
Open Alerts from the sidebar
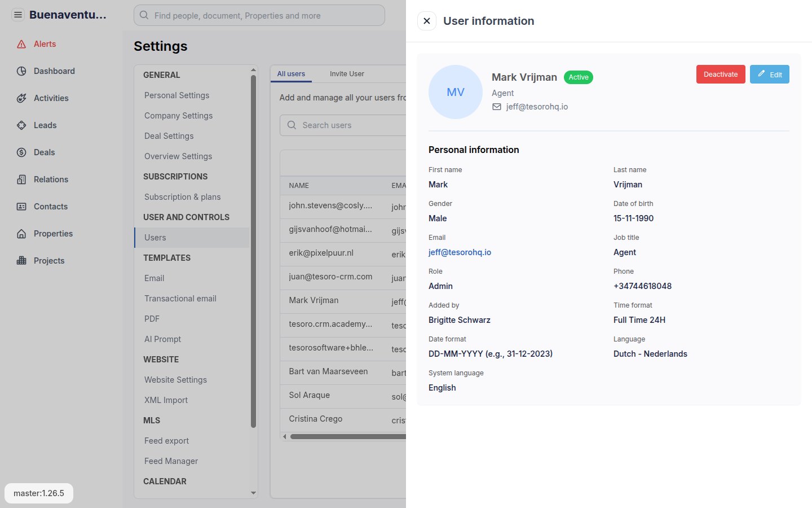[45, 44]
